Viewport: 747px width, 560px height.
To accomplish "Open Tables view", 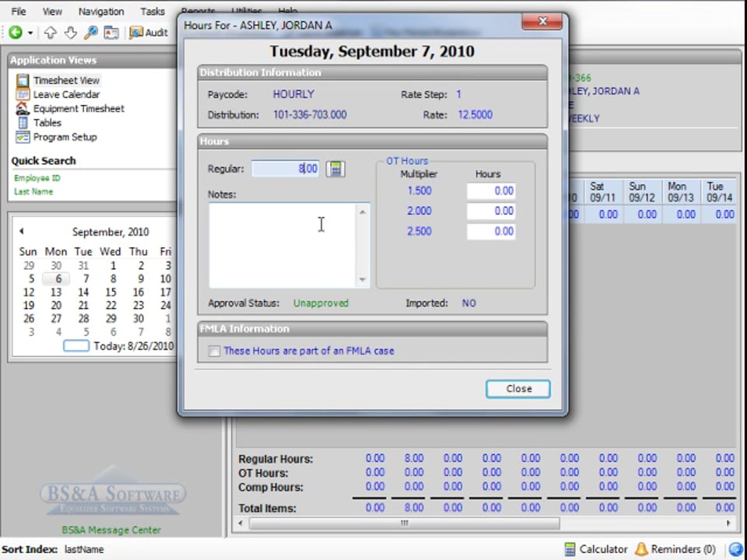I will [47, 122].
